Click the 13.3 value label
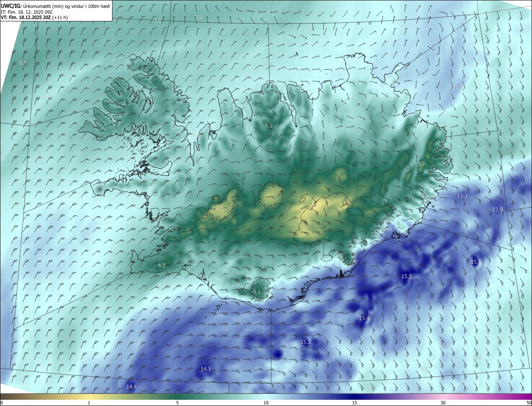This screenshot has width=532, height=406. [x=462, y=196]
